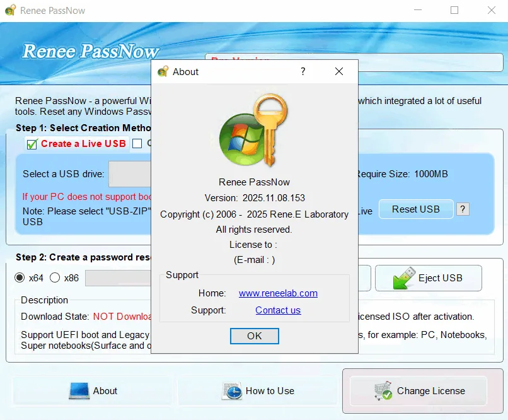
Task: Click Renee PassNow title bar app icon
Action: point(10,10)
